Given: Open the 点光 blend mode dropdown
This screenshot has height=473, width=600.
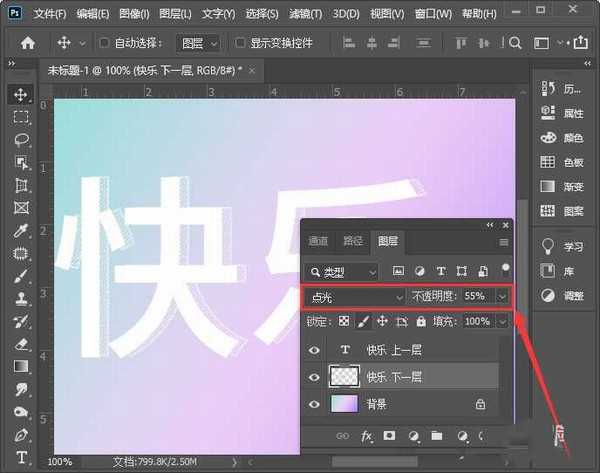Looking at the screenshot, I should 353,297.
